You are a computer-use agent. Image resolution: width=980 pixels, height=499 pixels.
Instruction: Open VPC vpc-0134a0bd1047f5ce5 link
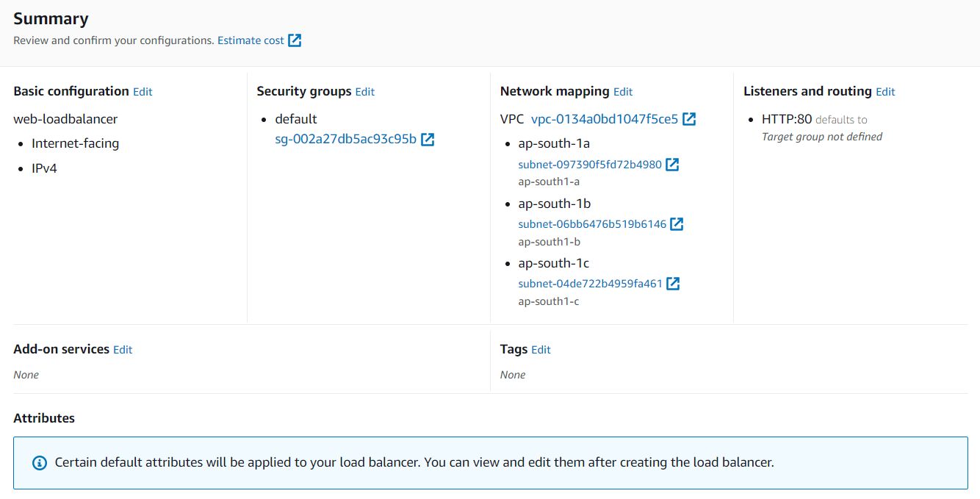[x=605, y=119]
